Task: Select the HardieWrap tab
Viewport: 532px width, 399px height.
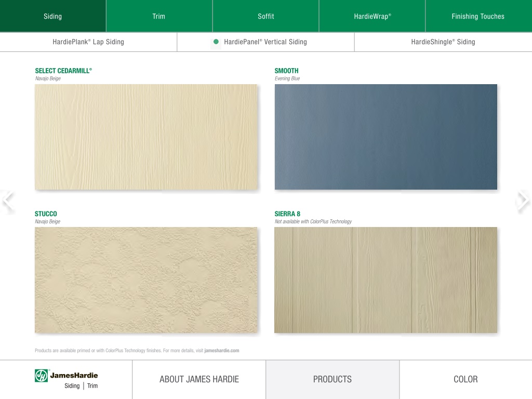Action: pos(372,16)
